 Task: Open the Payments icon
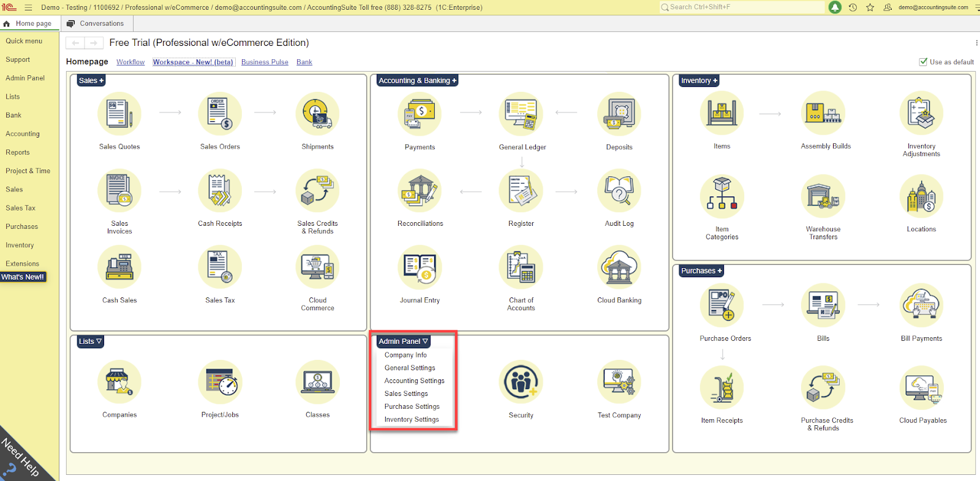420,114
